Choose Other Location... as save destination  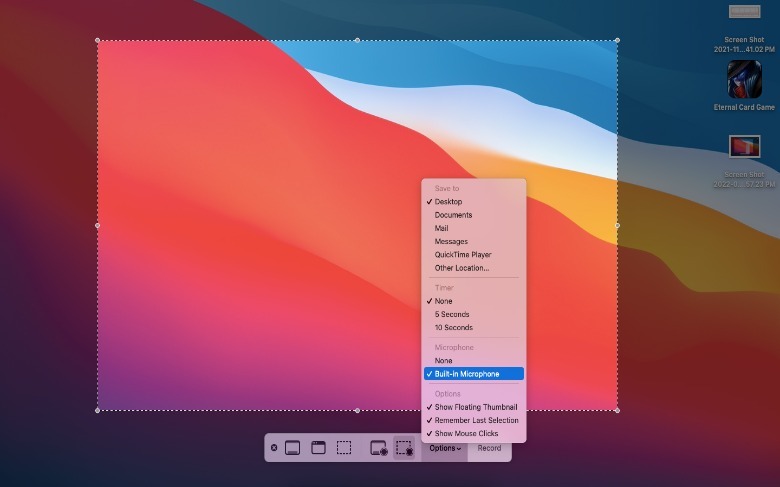coord(461,268)
